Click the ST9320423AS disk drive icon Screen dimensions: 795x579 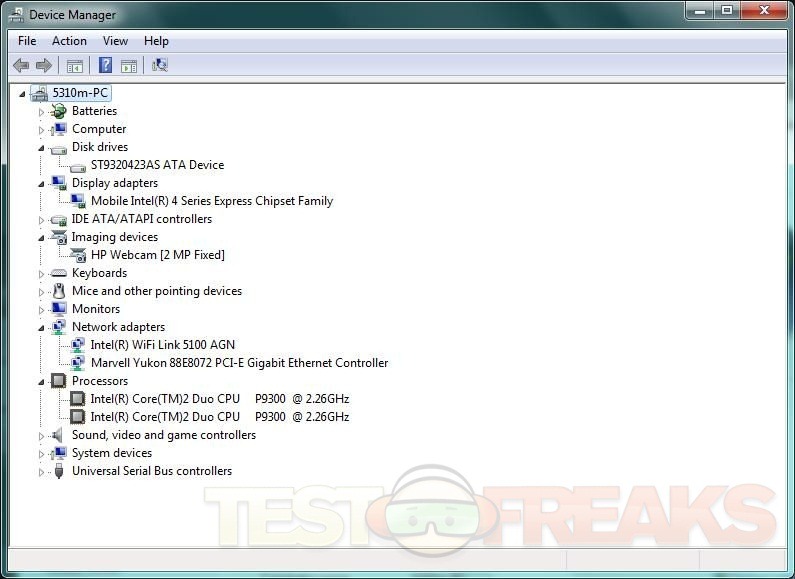click(x=78, y=167)
